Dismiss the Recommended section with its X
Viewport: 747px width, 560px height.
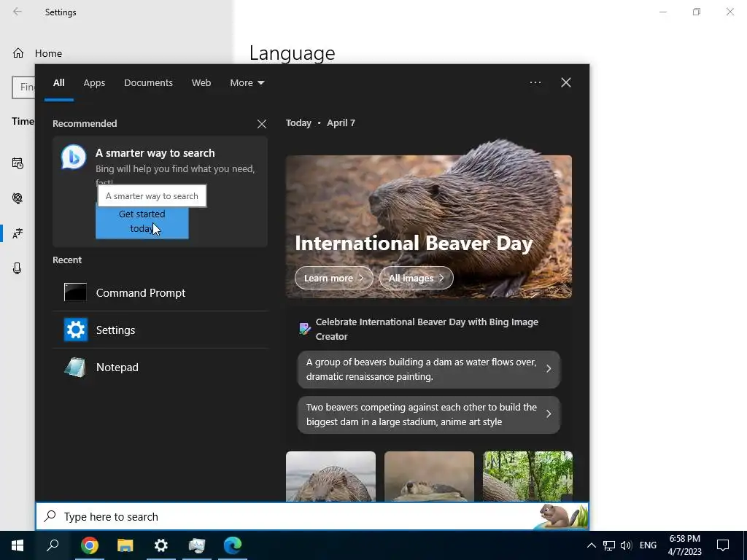pos(262,124)
